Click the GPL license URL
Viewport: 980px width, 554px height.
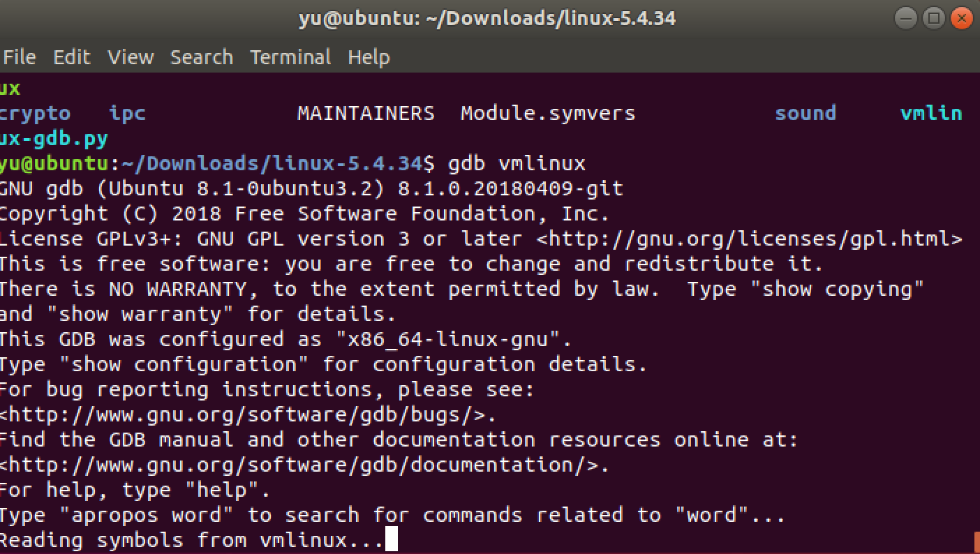coord(750,238)
